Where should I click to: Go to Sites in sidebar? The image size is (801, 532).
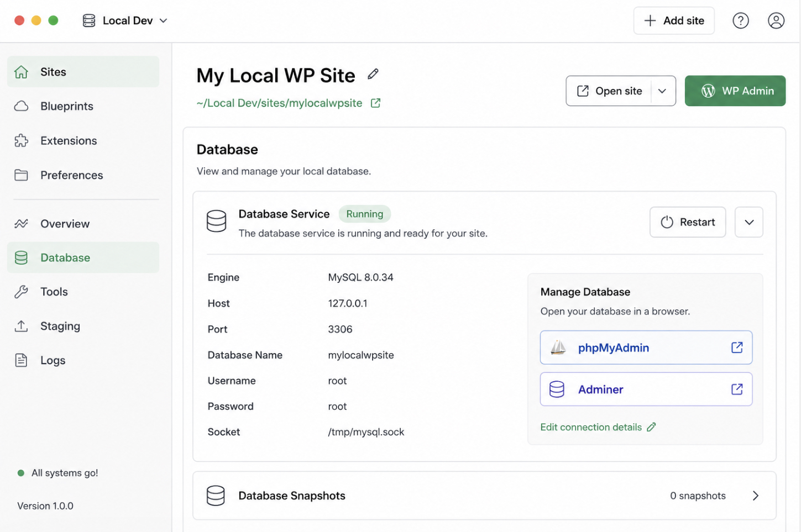pyautogui.click(x=83, y=72)
